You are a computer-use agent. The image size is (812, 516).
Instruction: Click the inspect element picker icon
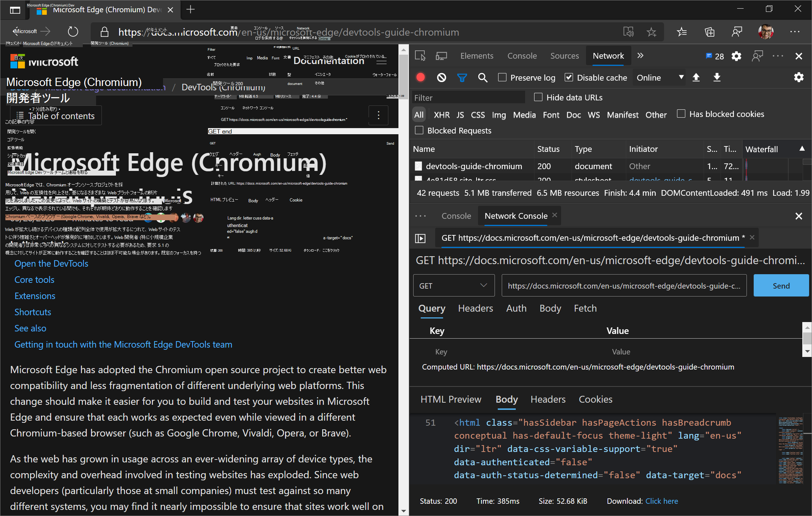[x=420, y=56]
